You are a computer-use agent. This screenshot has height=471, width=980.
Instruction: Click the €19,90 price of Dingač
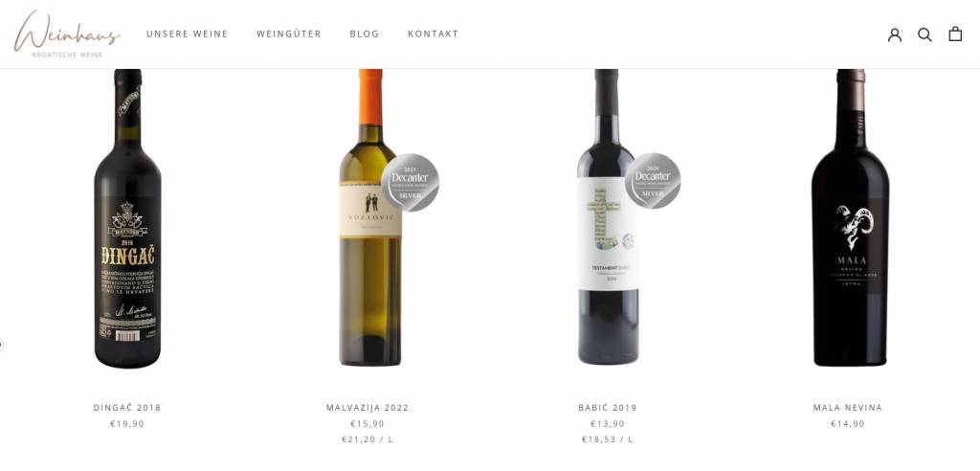coord(127,424)
